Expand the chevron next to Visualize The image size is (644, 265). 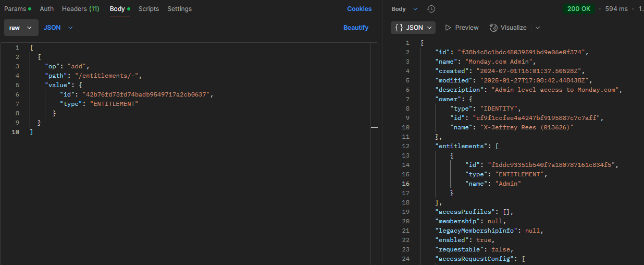click(x=538, y=28)
